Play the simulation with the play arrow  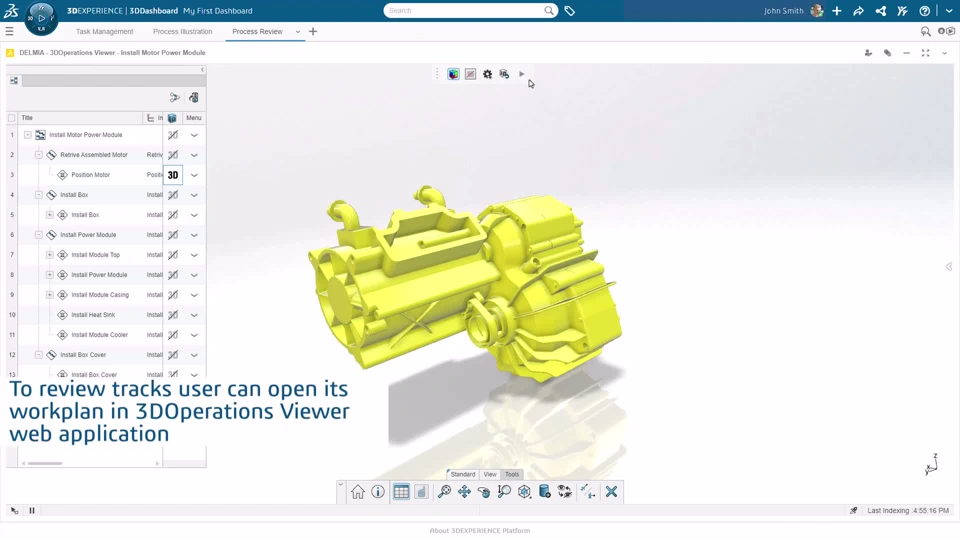[522, 74]
